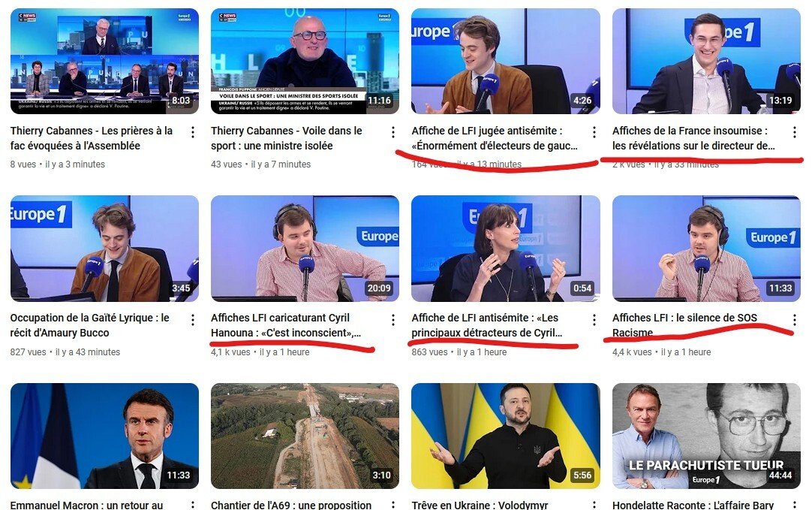Open the Thierry Cabannes prières à la fac title
This screenshot has height=510, width=812.
click(91, 138)
